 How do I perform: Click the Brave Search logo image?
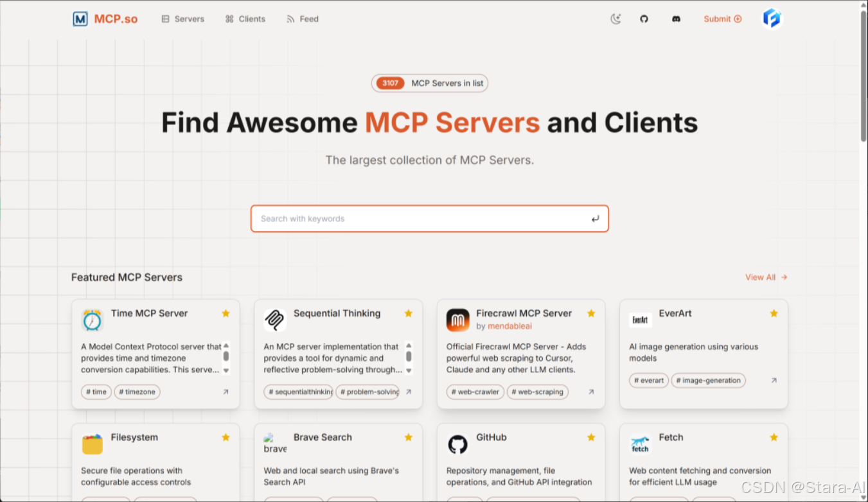coord(275,443)
